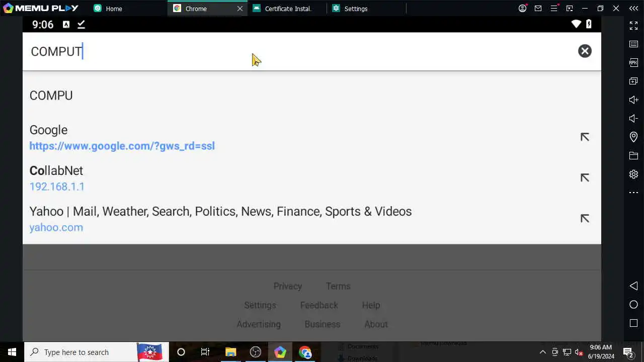Open the MEmu account profile icon
The image size is (644, 362).
[x=522, y=8]
